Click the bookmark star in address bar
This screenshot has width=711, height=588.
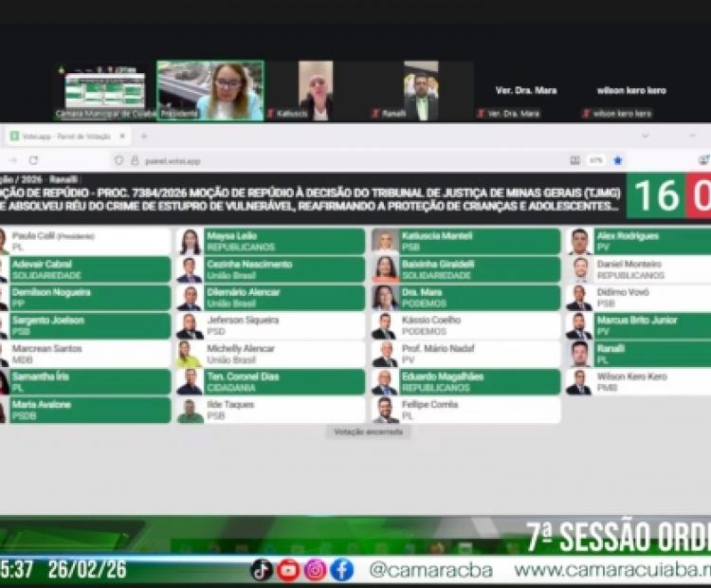pyautogui.click(x=618, y=161)
